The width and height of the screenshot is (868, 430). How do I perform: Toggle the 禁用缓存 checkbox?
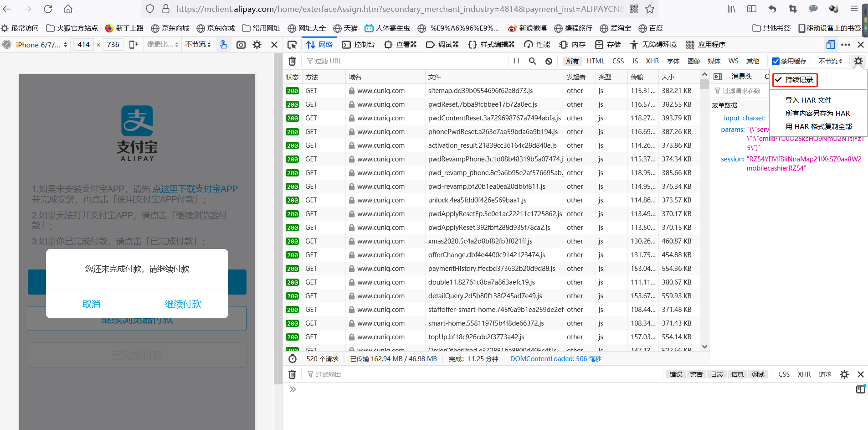776,61
